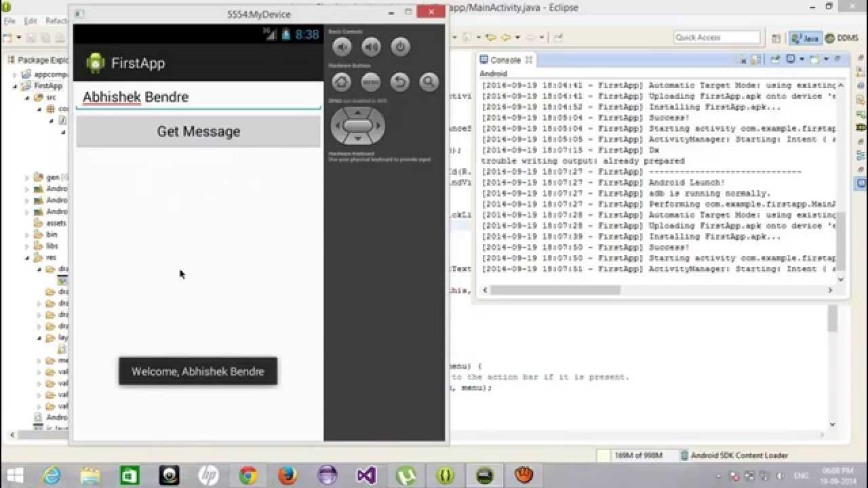
Task: Click the Pin Console icon
Action: tap(775, 60)
